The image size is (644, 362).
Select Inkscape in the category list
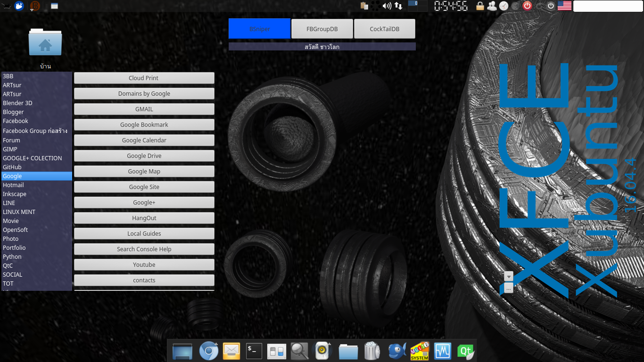[x=37, y=194]
